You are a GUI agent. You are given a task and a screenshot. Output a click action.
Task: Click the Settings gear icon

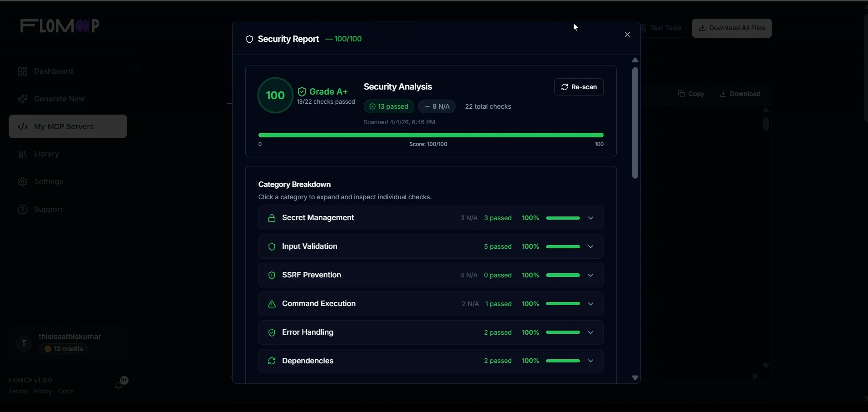tap(22, 182)
